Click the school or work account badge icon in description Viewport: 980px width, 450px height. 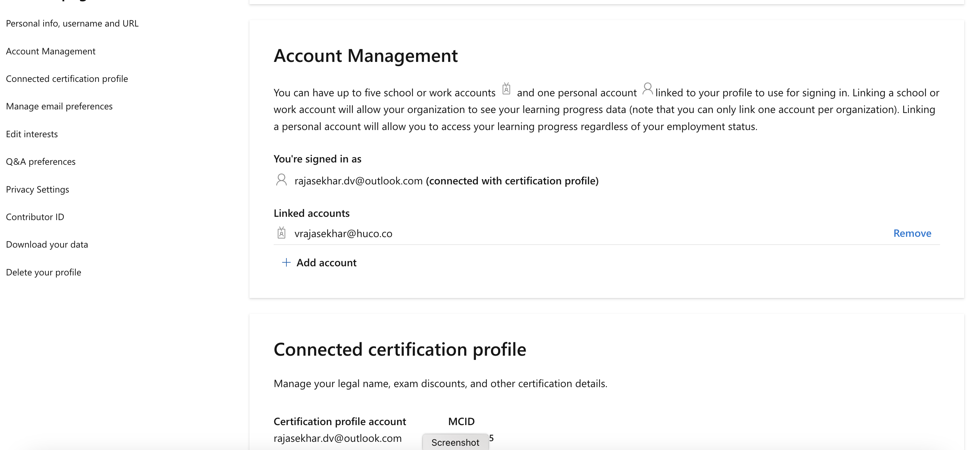coord(506,88)
